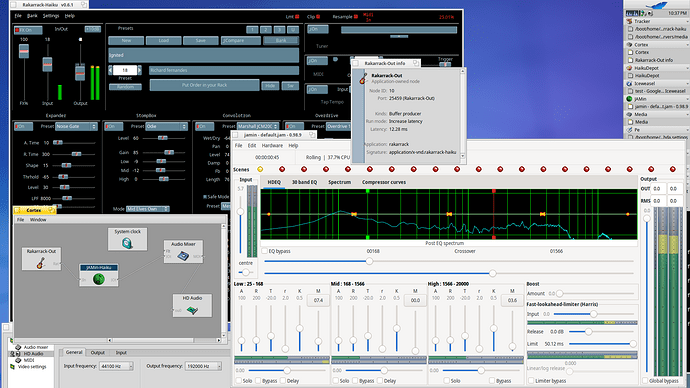Click the Random preset button
This screenshot has height=388, width=690.
(x=125, y=87)
